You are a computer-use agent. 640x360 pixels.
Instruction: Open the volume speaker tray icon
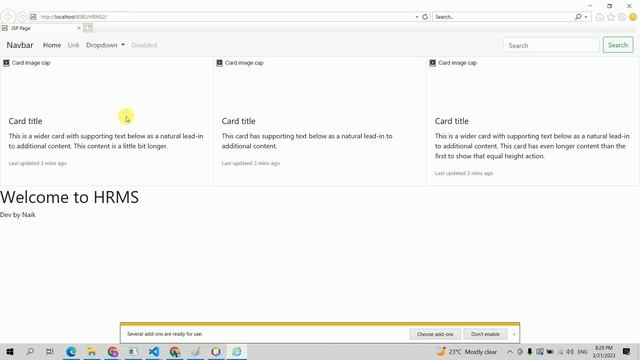point(570,351)
